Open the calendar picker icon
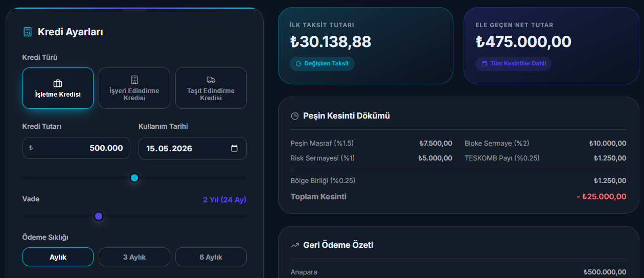Viewport: 644px width, 278px height. pyautogui.click(x=235, y=149)
